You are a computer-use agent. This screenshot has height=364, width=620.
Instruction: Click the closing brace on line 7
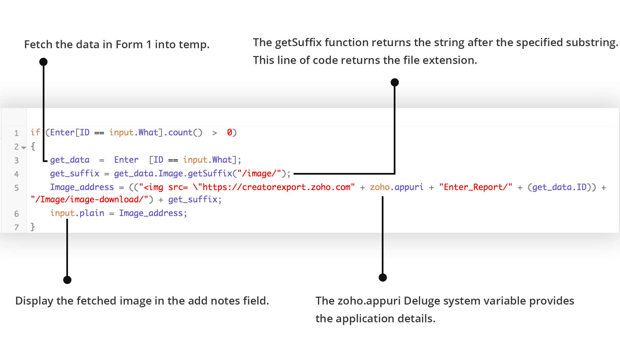33,227
